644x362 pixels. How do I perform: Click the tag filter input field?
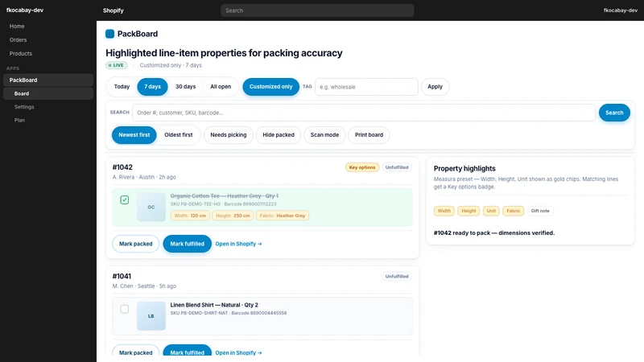(366, 87)
